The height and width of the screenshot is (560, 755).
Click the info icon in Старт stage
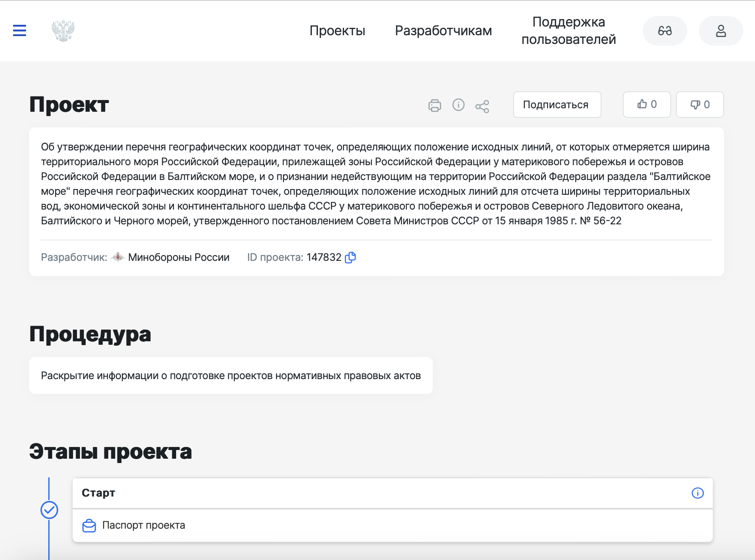tap(698, 493)
